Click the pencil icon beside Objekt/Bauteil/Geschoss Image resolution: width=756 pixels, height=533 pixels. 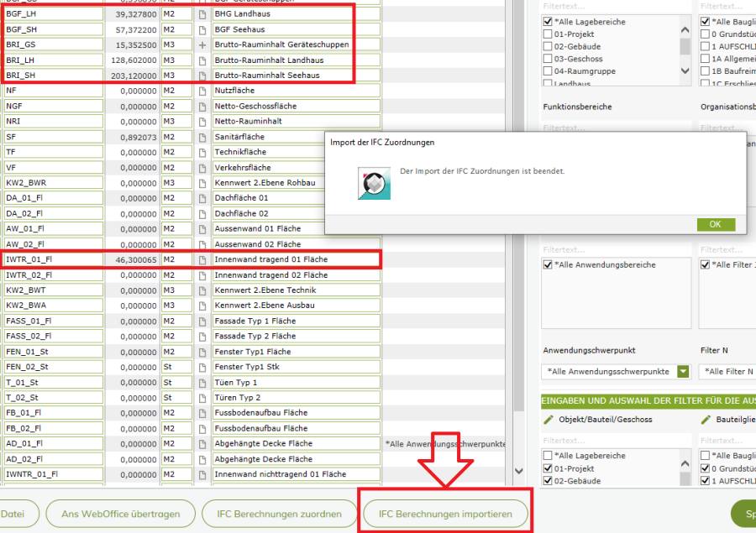point(549,419)
